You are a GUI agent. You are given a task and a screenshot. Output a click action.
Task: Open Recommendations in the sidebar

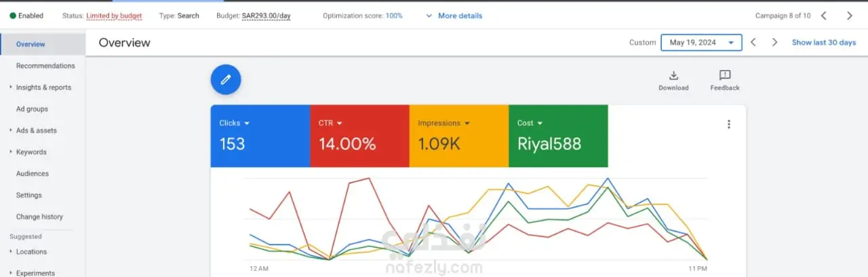tap(45, 66)
